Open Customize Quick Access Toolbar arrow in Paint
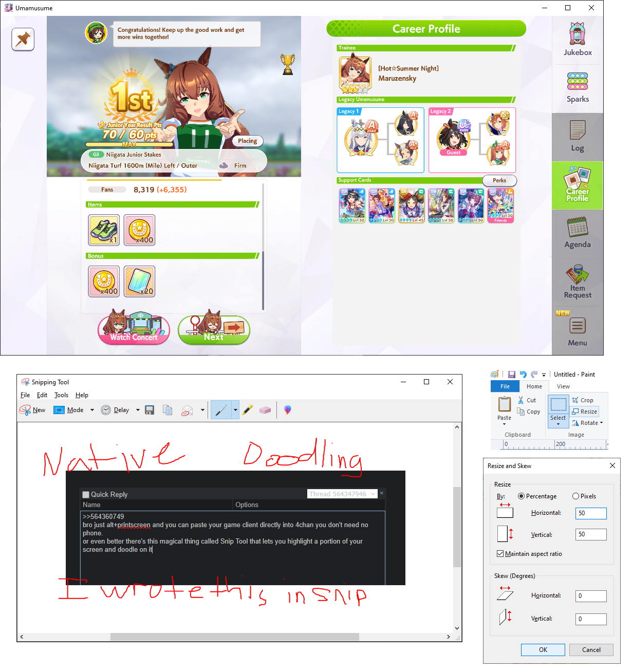Viewport: 632px width, 672px height. [544, 375]
